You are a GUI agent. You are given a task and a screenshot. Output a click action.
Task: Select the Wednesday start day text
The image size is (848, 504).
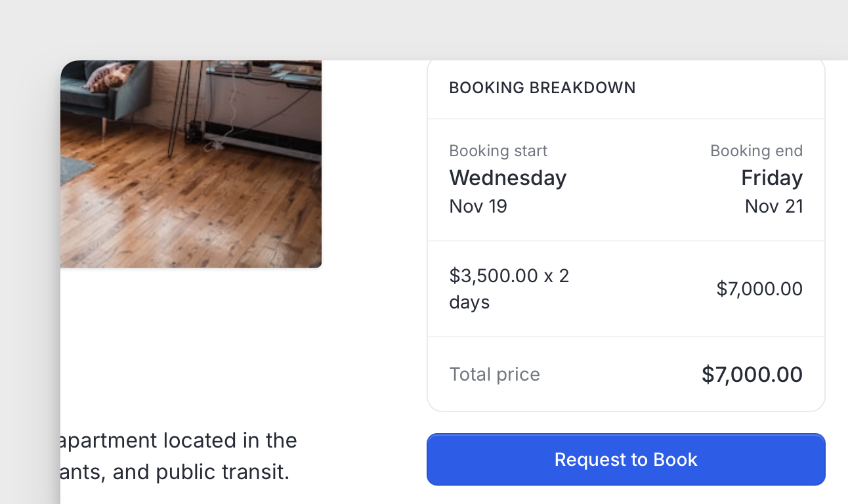click(507, 178)
